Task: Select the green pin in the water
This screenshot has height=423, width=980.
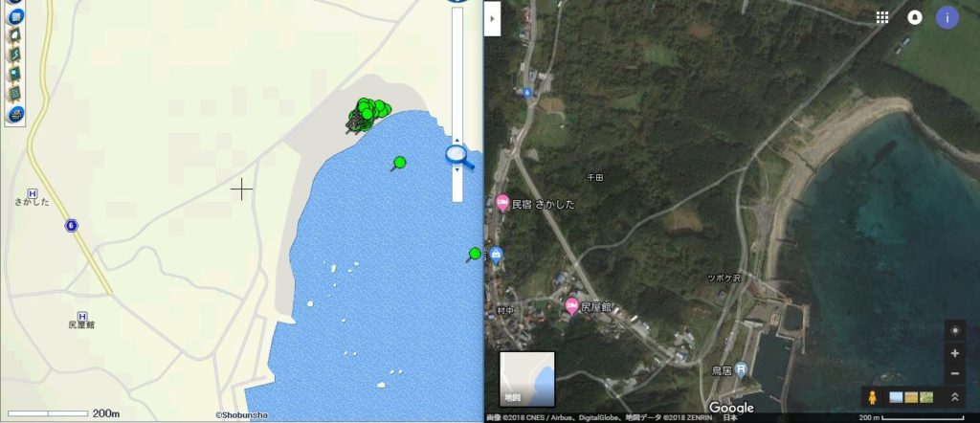Action: pyautogui.click(x=398, y=164)
